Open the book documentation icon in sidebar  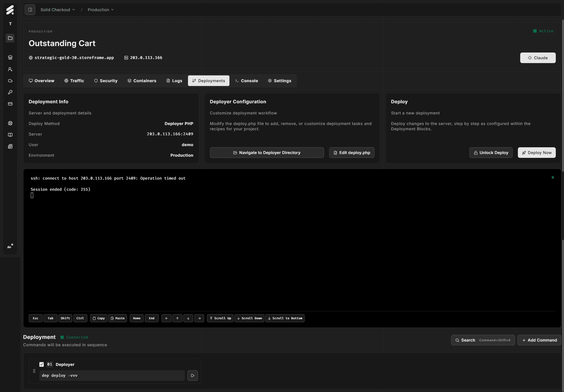tap(10, 135)
